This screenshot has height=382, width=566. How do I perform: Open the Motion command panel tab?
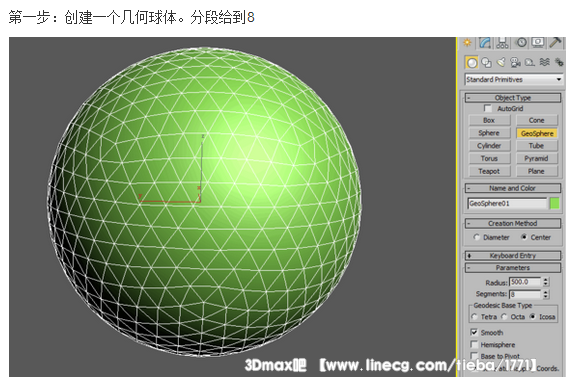521,43
